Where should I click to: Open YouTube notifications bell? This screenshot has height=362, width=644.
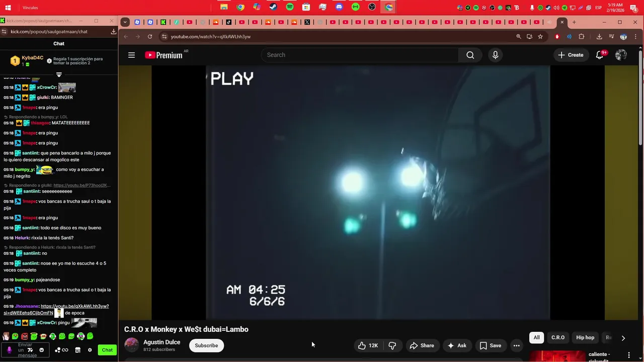[x=600, y=55]
